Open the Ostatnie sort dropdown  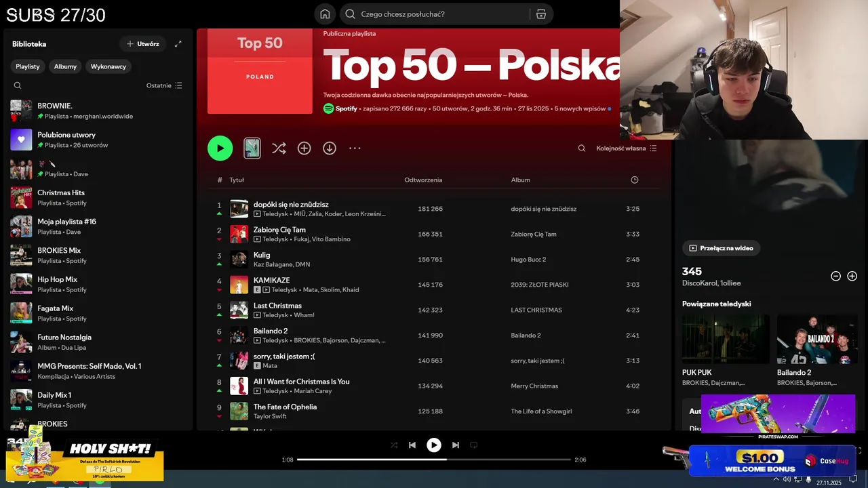point(164,85)
